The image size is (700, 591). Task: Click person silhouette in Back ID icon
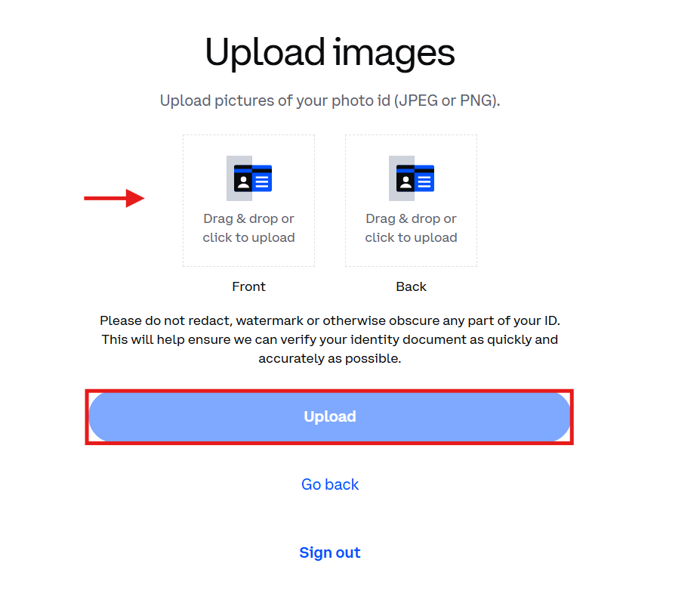[405, 182]
